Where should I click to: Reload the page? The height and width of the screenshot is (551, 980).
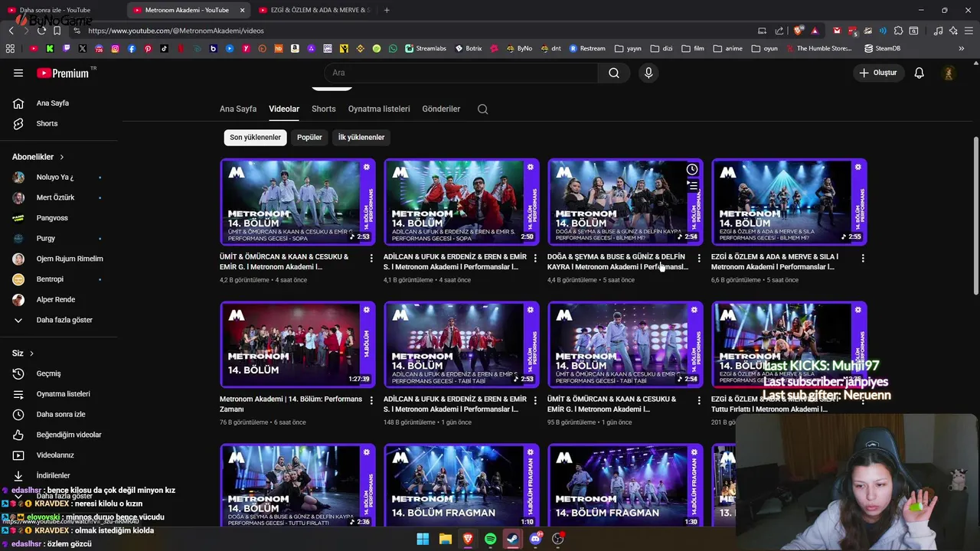(41, 31)
